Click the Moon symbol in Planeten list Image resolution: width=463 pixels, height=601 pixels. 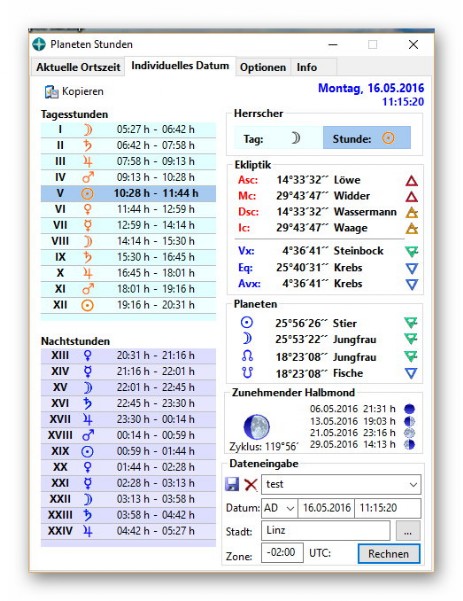coord(247,338)
